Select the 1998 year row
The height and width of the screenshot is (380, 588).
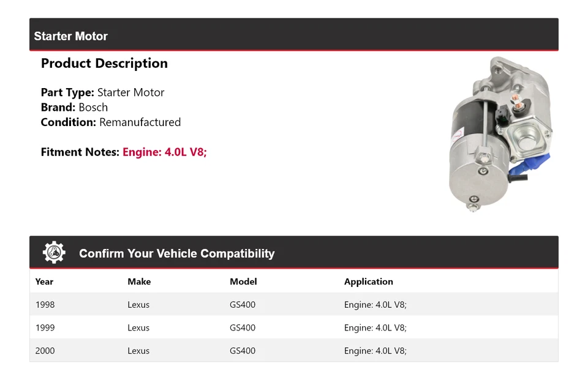point(45,304)
